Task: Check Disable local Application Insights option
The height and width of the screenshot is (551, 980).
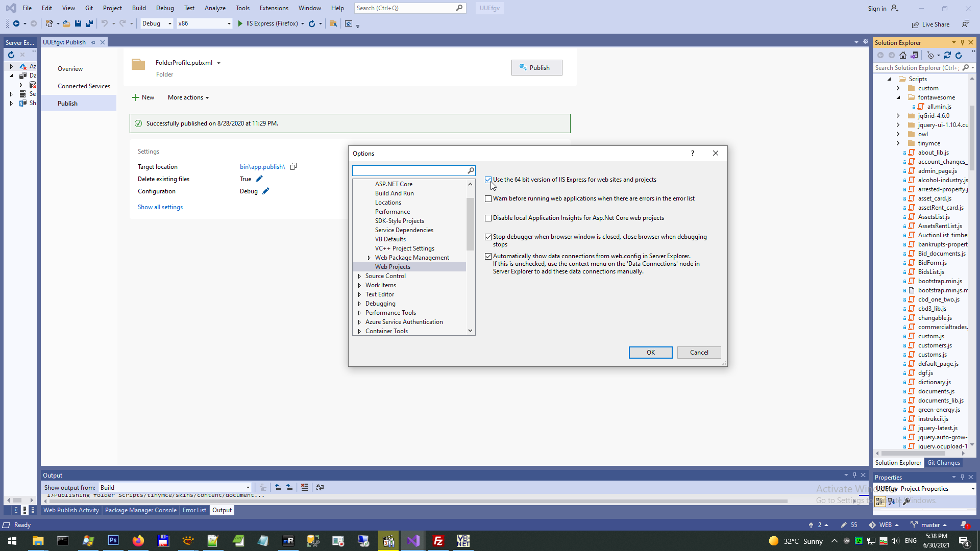Action: [x=488, y=218]
